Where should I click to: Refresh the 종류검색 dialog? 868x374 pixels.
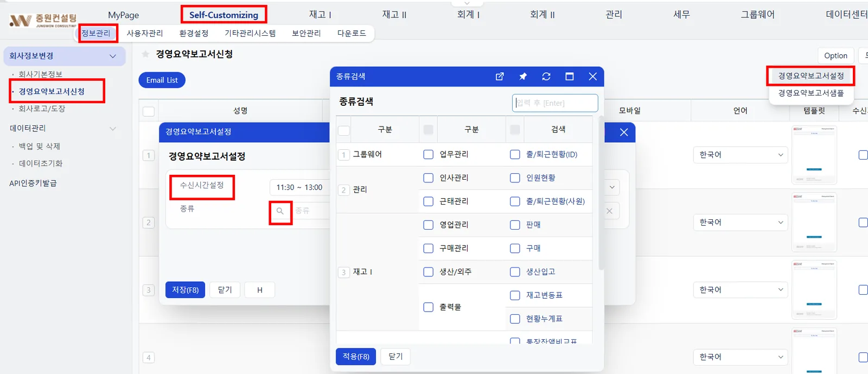pos(546,77)
